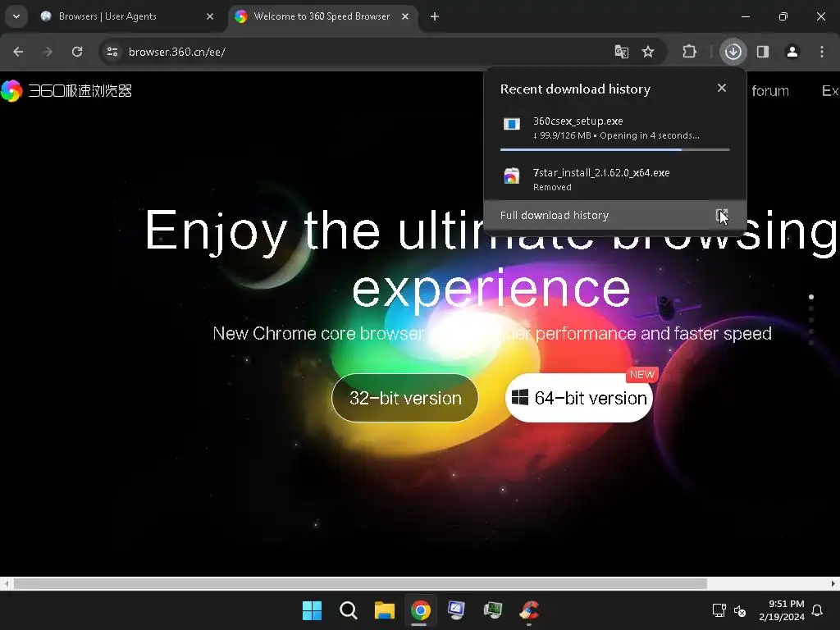The height and width of the screenshot is (630, 840).
Task: Open the Extensions puzzle icon
Action: point(689,52)
